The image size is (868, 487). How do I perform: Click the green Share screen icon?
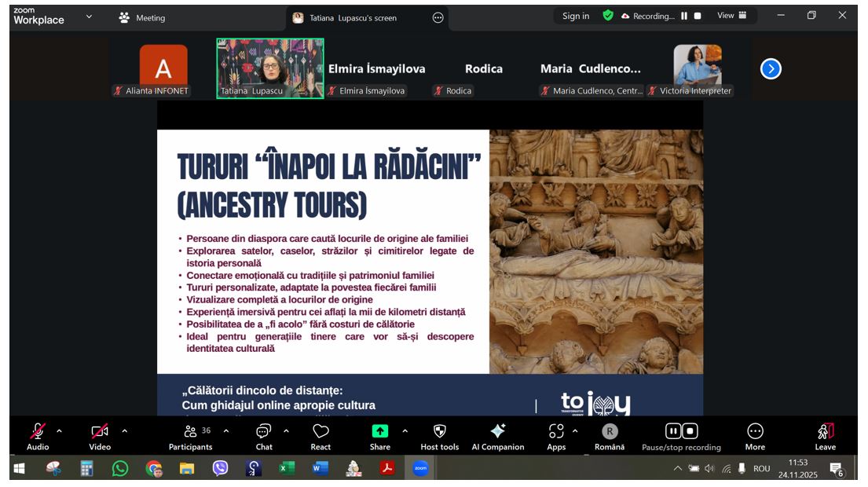379,430
